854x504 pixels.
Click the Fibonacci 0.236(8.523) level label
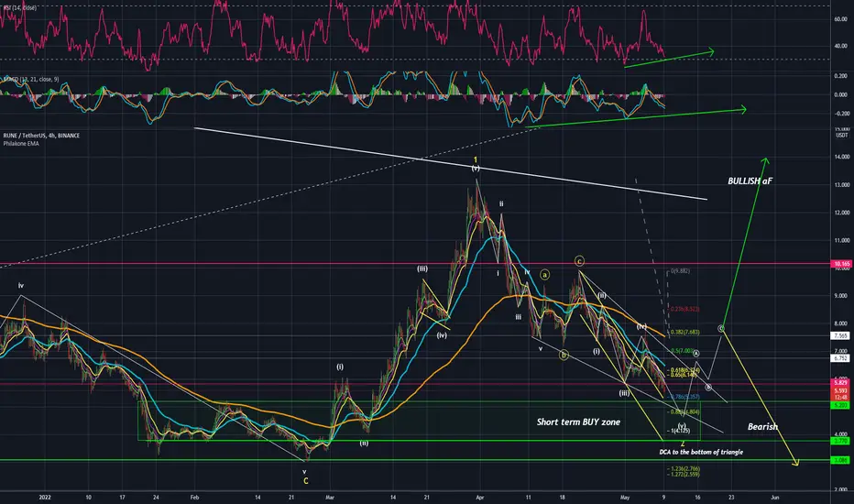(685, 309)
